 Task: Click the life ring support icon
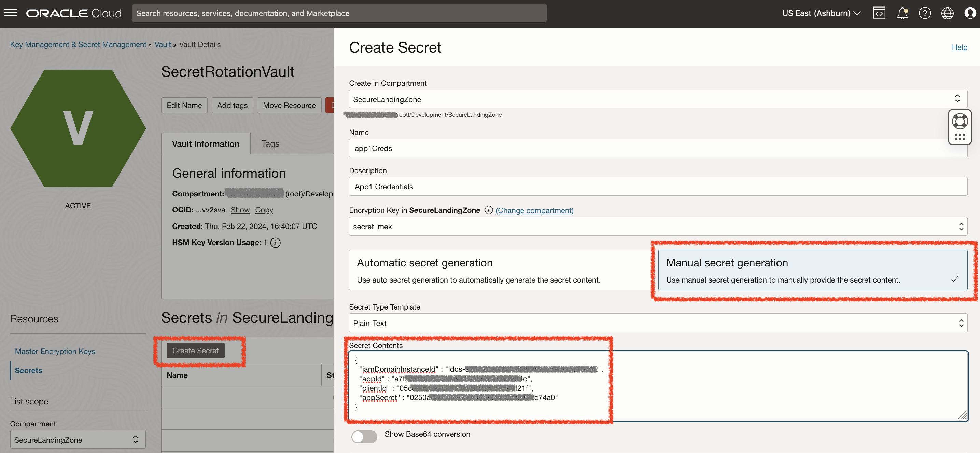[960, 121]
